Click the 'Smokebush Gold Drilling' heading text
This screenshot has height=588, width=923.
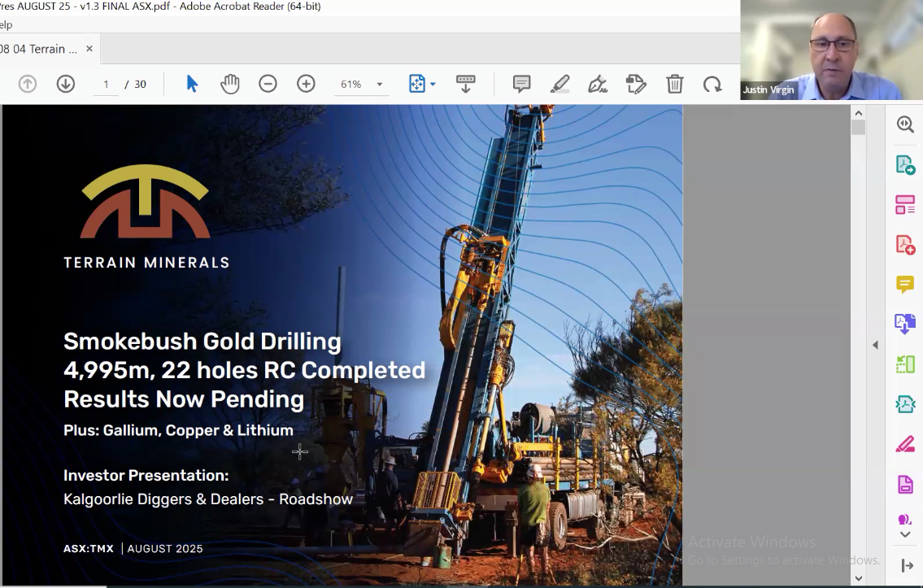[x=202, y=342]
